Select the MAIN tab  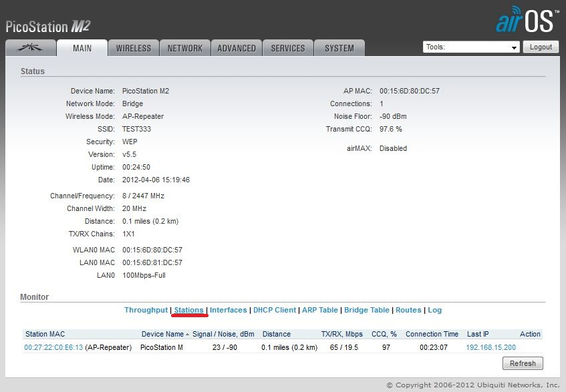click(x=82, y=48)
